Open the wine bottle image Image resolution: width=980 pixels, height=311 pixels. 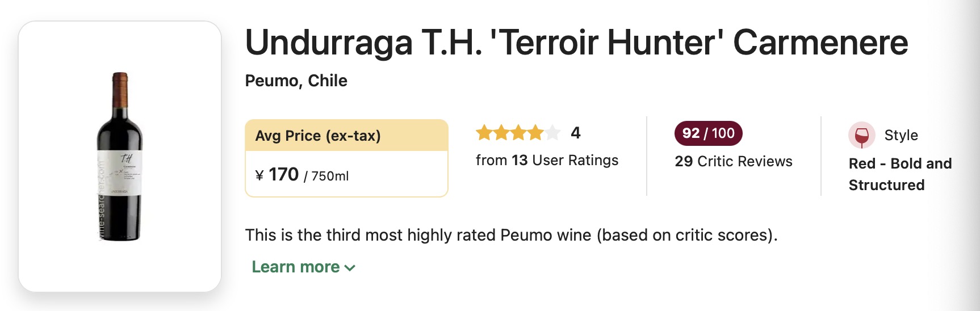(x=120, y=157)
